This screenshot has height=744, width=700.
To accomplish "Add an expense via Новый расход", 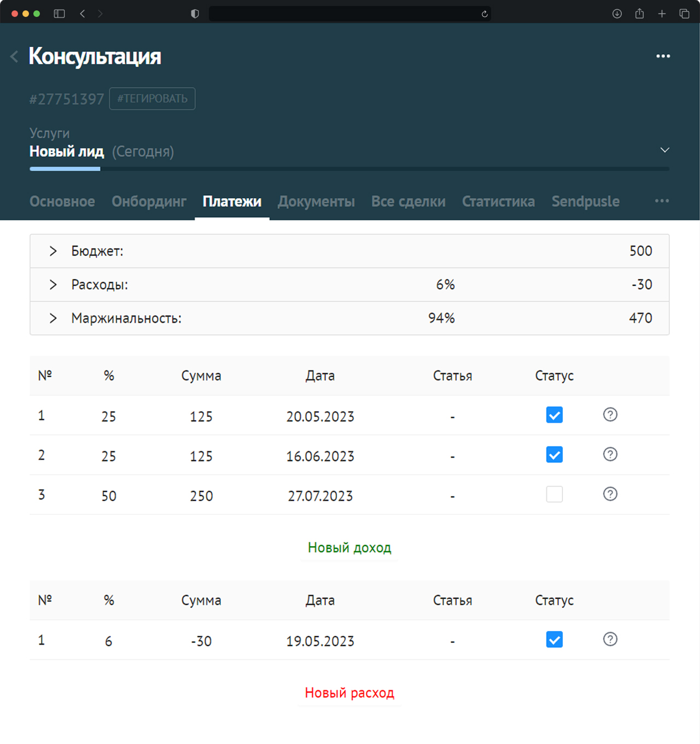I will tap(349, 693).
